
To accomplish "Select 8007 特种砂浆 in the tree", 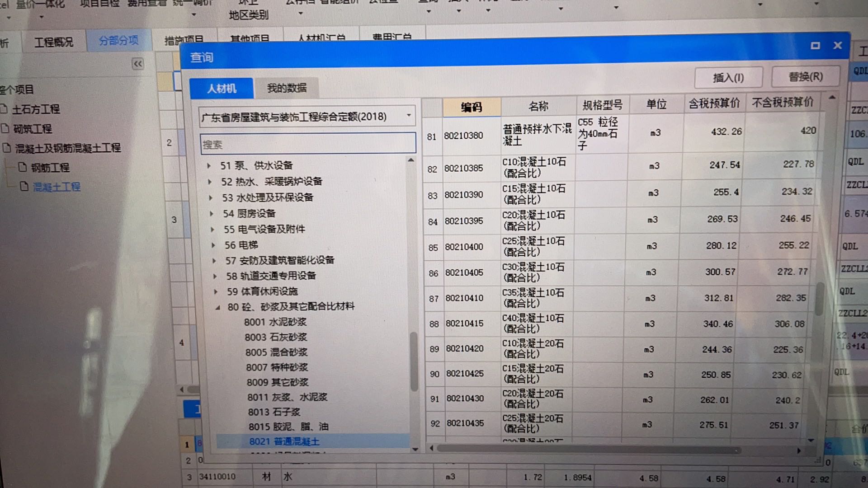I will 277,367.
